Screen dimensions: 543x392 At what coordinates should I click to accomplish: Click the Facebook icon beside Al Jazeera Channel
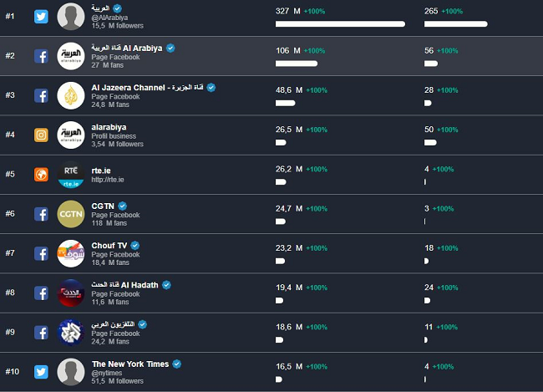[41, 95]
